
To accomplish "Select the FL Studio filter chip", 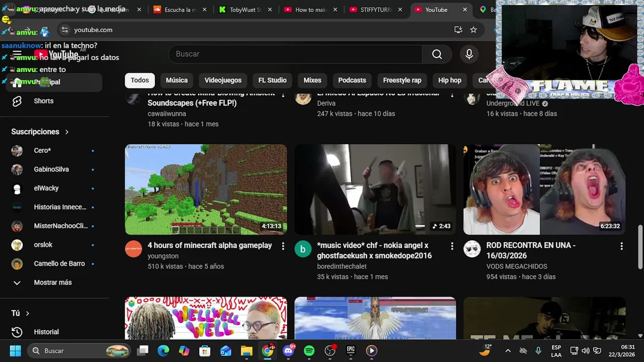I will click(x=272, y=80).
